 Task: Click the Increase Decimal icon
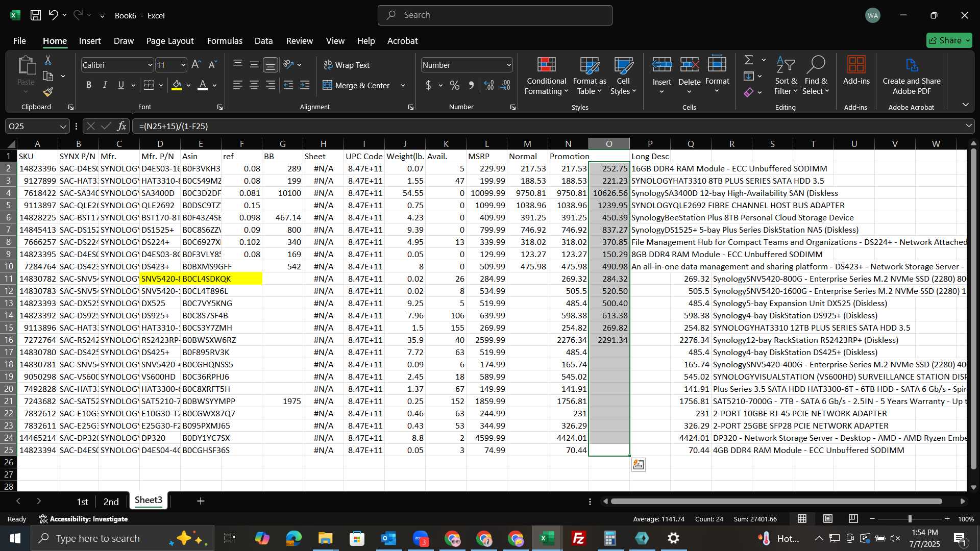[x=489, y=85]
